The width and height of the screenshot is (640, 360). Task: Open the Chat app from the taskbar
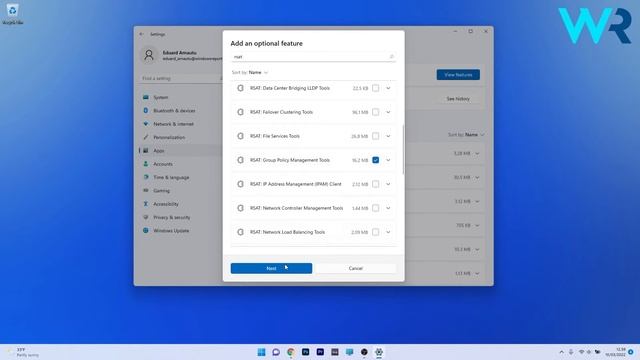[x=276, y=352]
